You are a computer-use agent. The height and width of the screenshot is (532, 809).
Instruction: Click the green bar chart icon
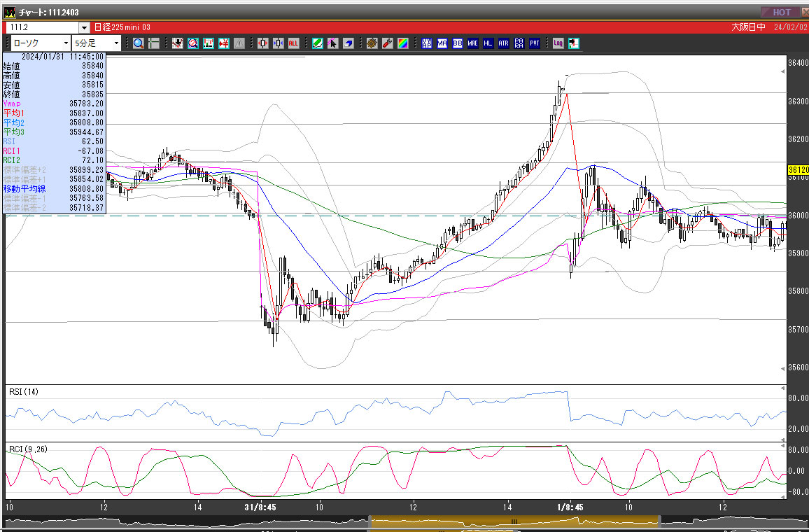[x=209, y=43]
